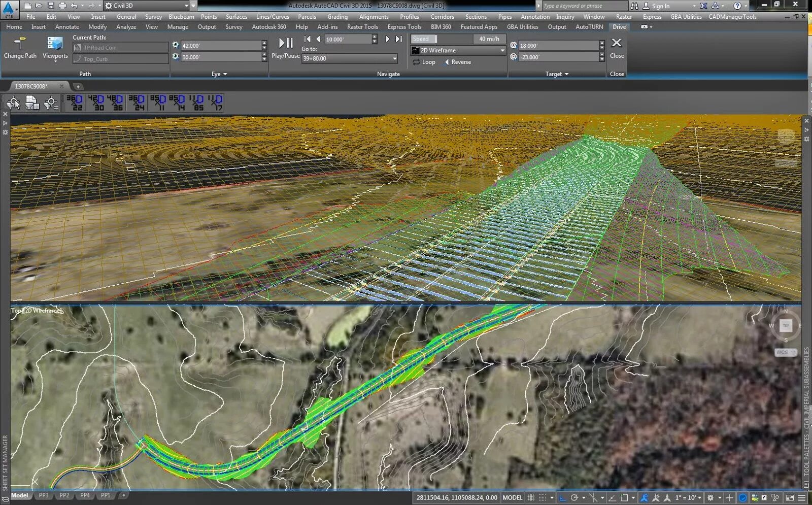Click the New drawing icon
Screen dimensions: 812x505
click(x=28, y=6)
